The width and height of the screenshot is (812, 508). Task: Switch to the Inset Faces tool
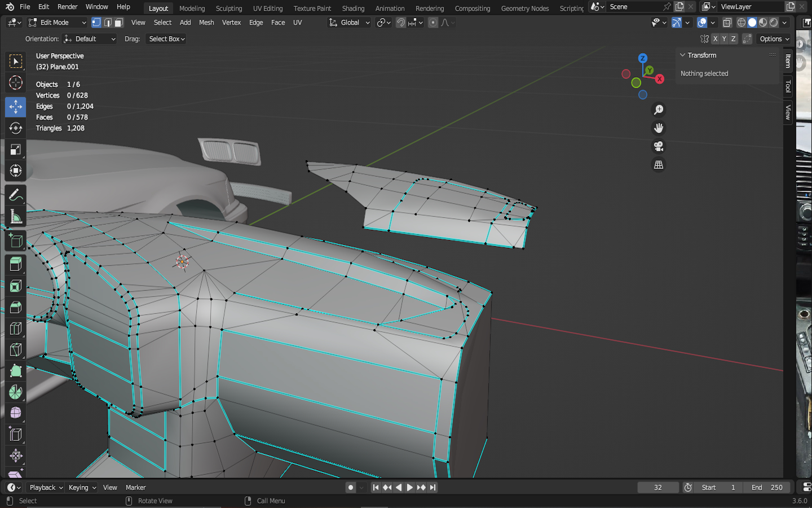point(15,286)
